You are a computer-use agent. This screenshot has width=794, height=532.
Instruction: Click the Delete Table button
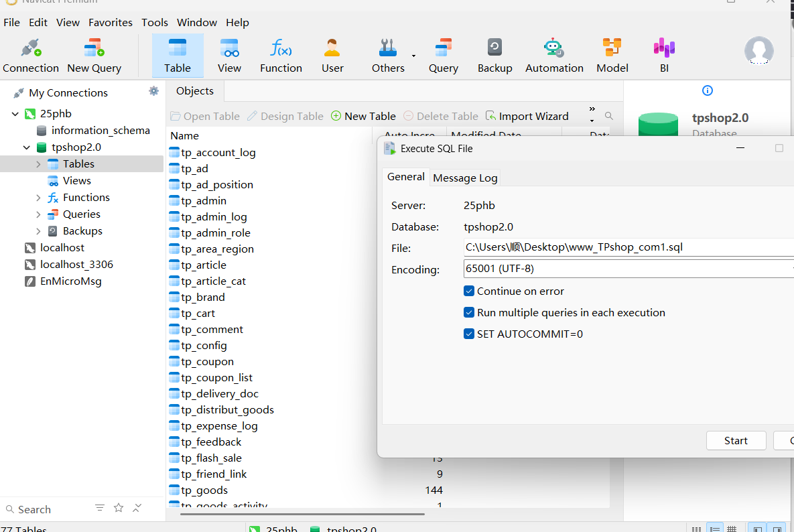pos(440,116)
